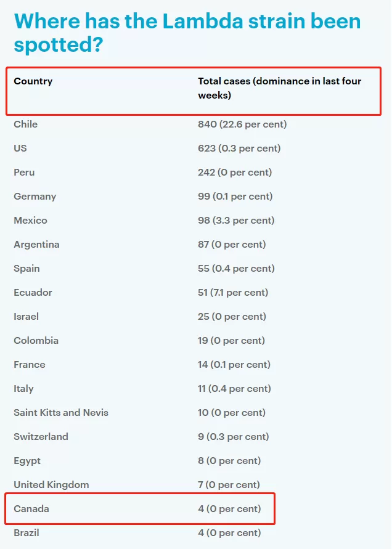This screenshot has height=549, width=392.
Task: Select the Peru country cell
Action: click(24, 173)
